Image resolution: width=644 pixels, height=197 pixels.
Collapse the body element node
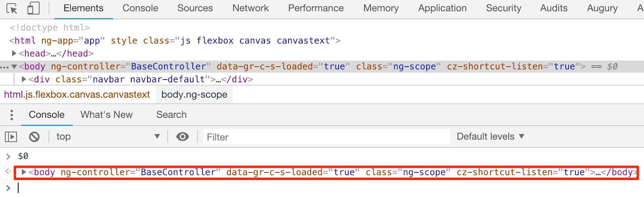click(x=15, y=67)
